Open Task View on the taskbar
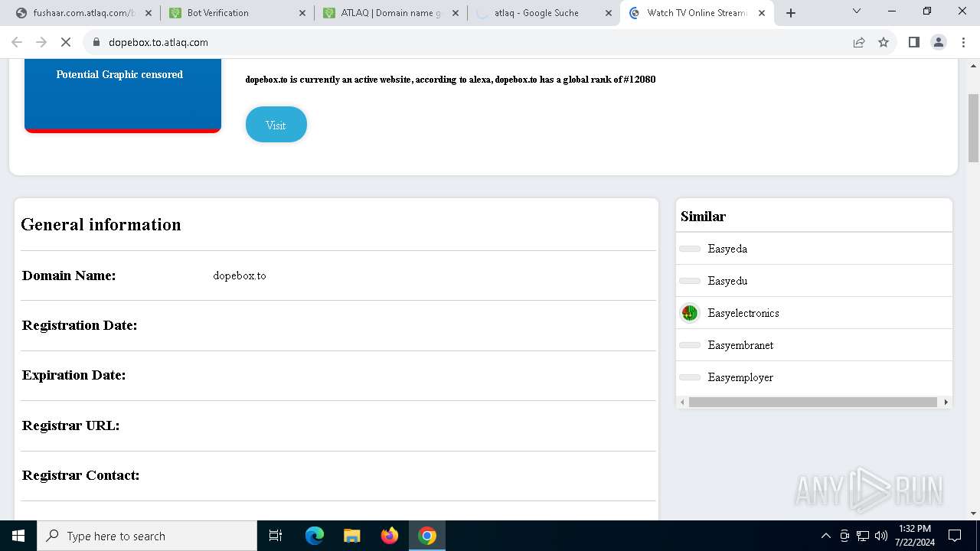 pos(276,536)
